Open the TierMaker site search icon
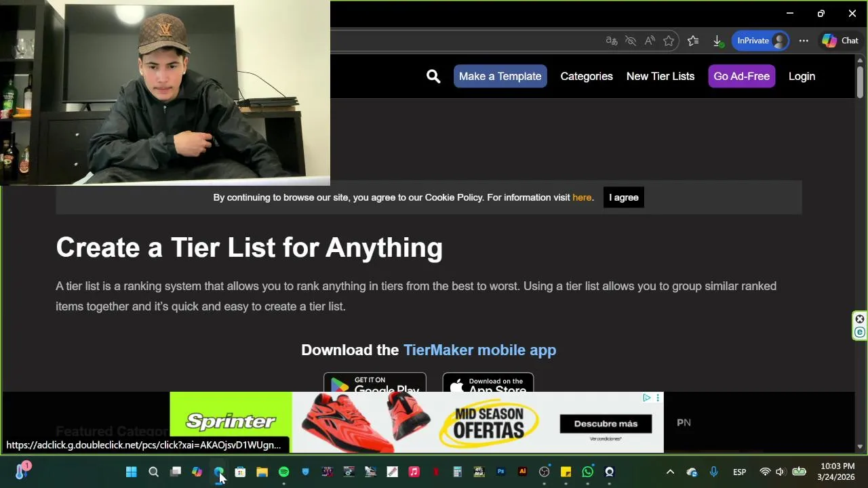 433,77
